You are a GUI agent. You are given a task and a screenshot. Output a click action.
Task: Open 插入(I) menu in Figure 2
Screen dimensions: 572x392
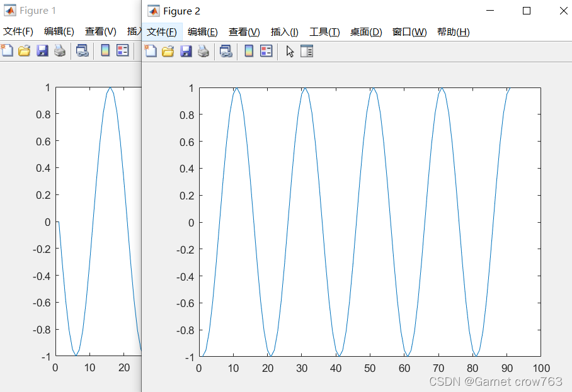[285, 32]
